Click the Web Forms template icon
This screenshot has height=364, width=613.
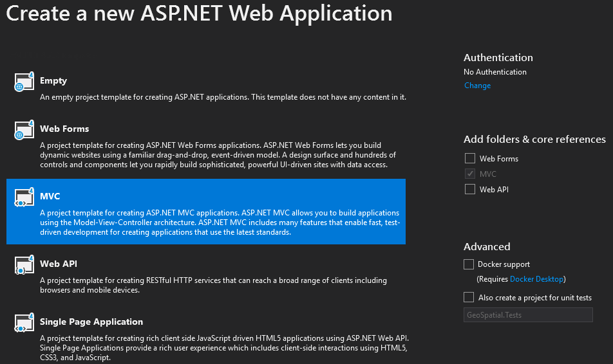click(x=24, y=130)
